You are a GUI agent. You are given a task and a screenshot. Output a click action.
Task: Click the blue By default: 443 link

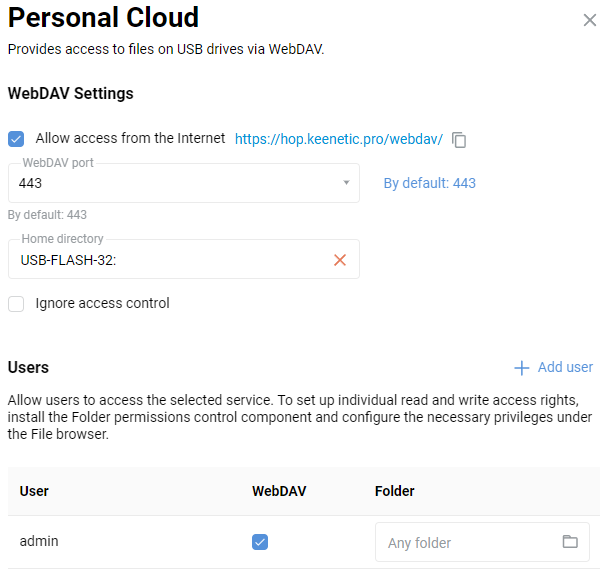pyautogui.click(x=430, y=183)
